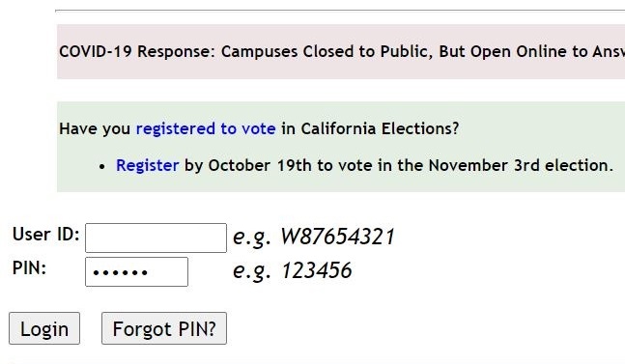The height and width of the screenshot is (364, 625).
Task: Follow the Register link in the bullet
Action: tap(148, 166)
